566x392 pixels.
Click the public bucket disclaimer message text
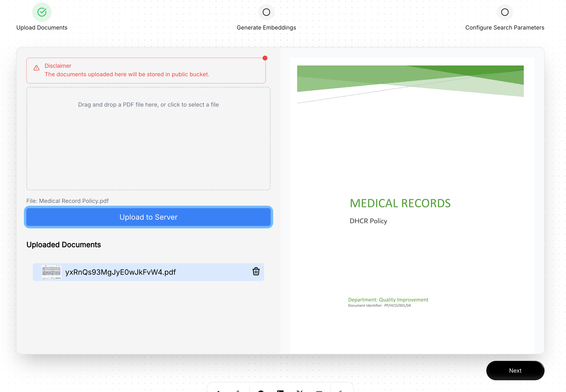point(127,74)
